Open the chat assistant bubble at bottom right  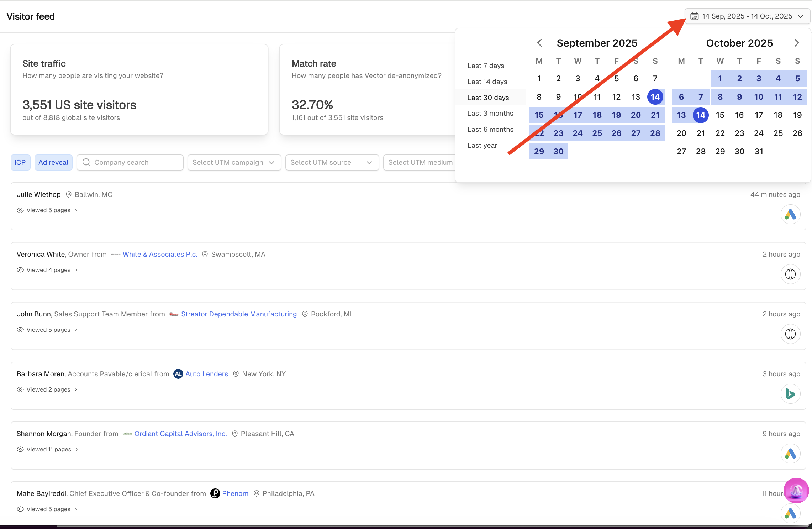[796, 491]
